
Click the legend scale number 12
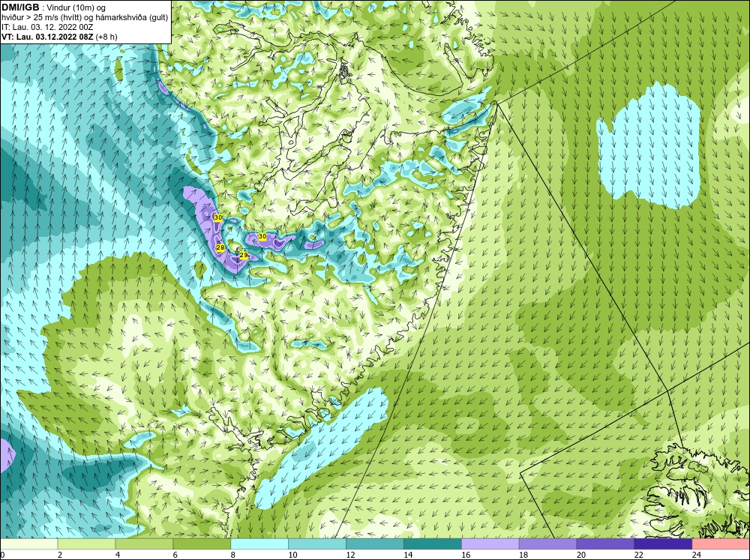tap(350, 555)
